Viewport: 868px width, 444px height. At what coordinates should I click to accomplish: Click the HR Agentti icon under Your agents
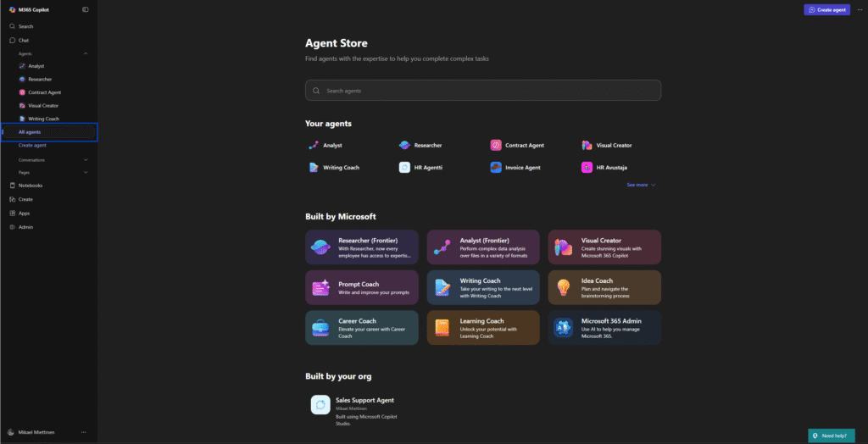(x=404, y=167)
